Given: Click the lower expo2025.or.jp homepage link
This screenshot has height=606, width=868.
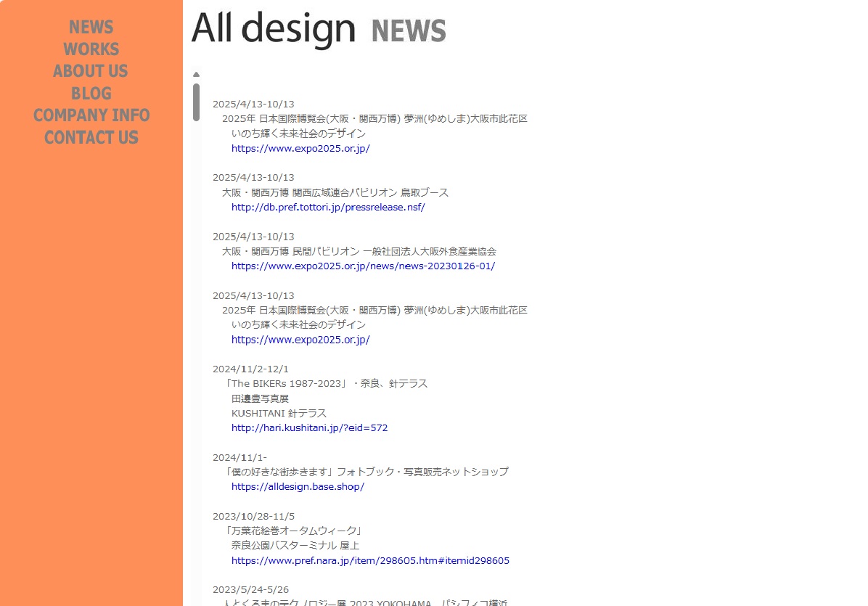Looking at the screenshot, I should [300, 340].
